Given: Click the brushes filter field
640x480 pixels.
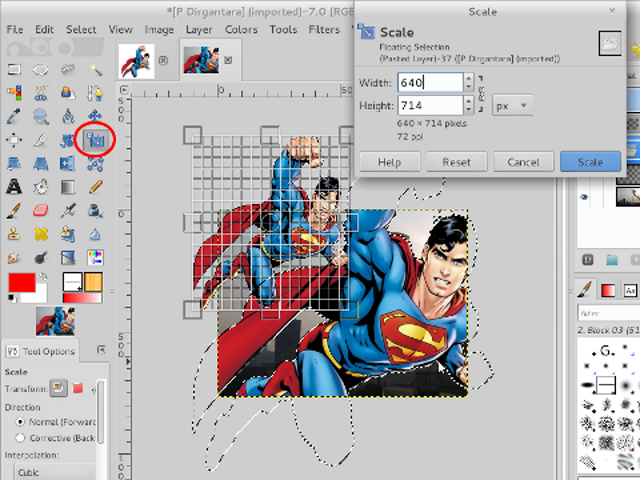Looking at the screenshot, I should point(608,313).
